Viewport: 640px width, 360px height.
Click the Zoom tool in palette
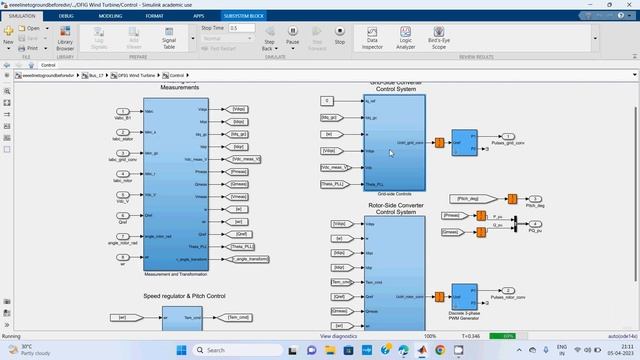(7, 91)
